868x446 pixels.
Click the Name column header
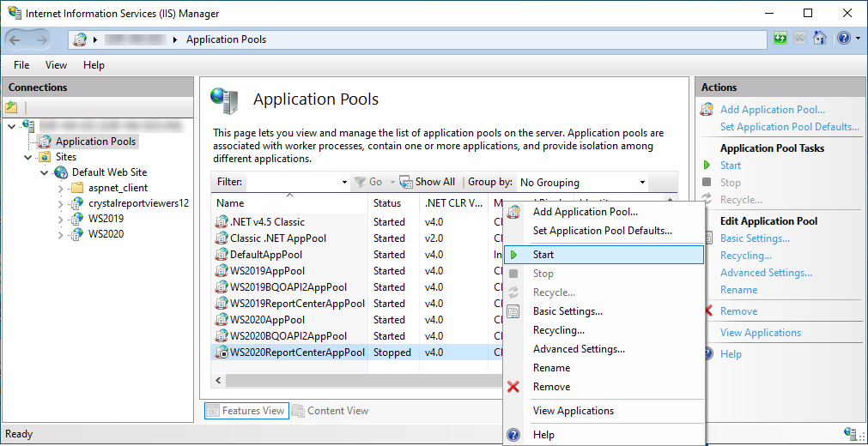pos(289,203)
